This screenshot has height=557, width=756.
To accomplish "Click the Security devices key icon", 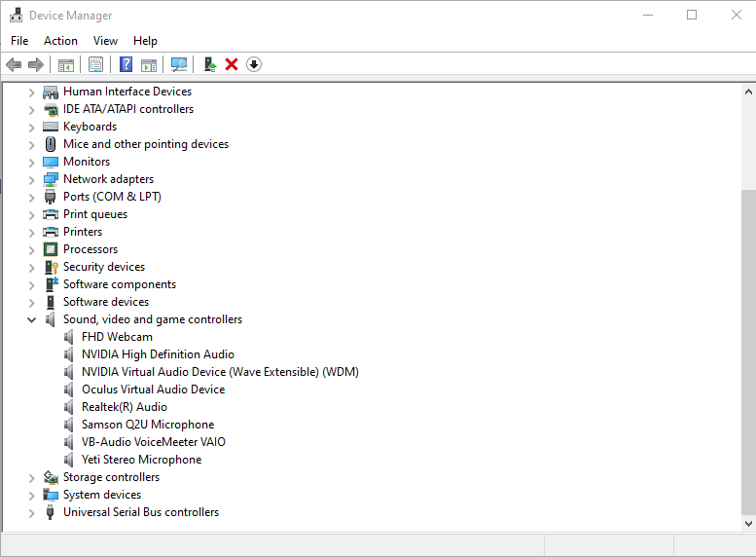I will [52, 267].
